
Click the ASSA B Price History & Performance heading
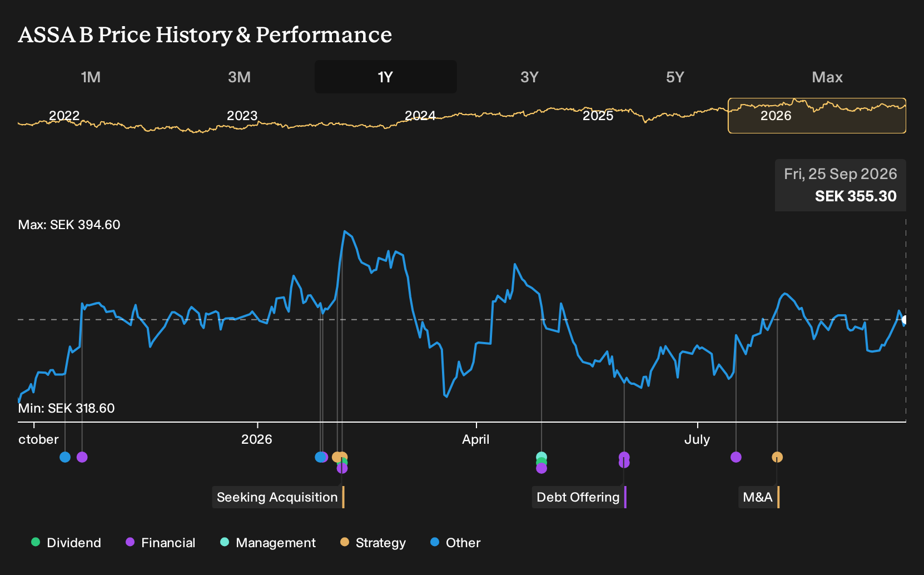[205, 34]
